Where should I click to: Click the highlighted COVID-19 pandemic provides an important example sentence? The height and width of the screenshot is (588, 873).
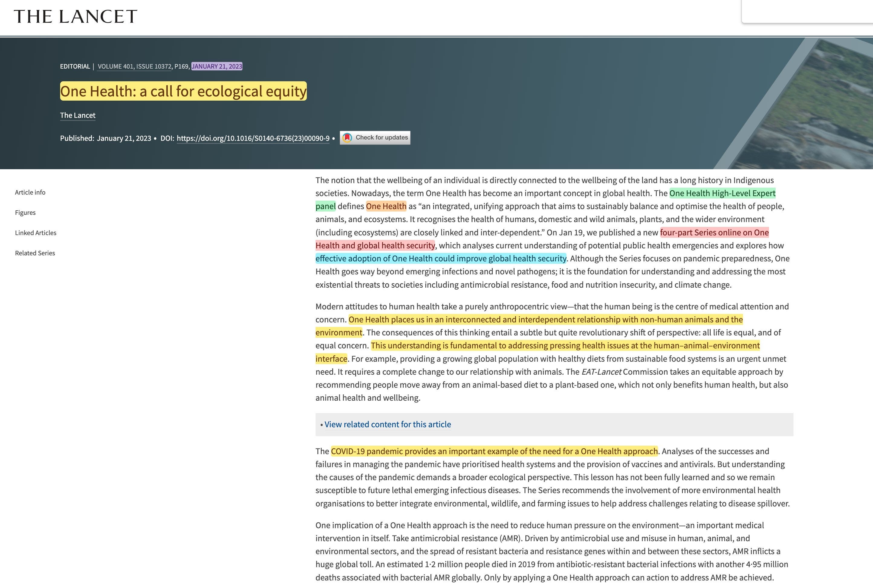tap(494, 451)
